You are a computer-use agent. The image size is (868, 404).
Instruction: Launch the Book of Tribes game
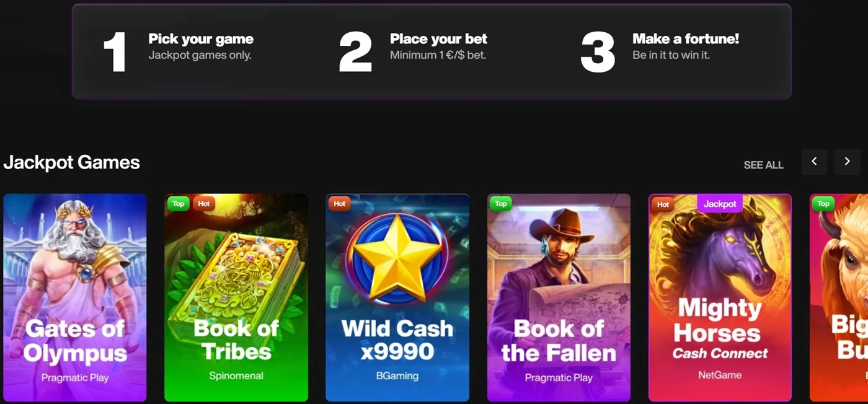tap(236, 297)
